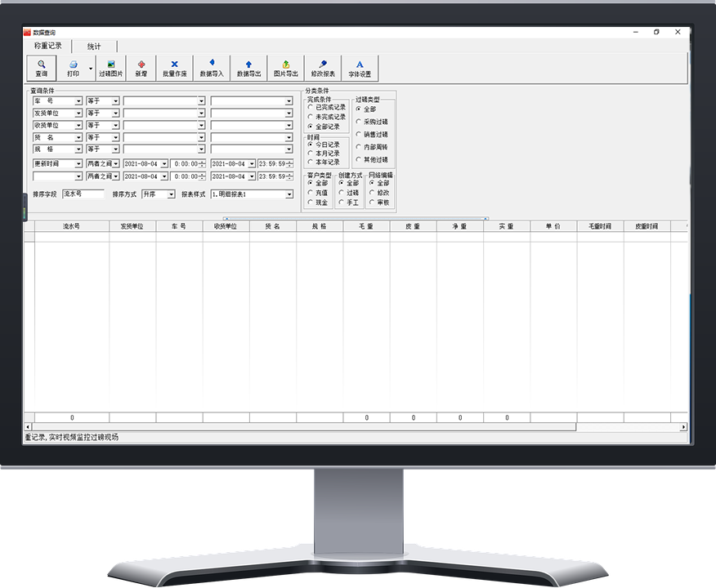Expand the print button dropdown arrow
The image size is (716, 588).
coord(91,69)
